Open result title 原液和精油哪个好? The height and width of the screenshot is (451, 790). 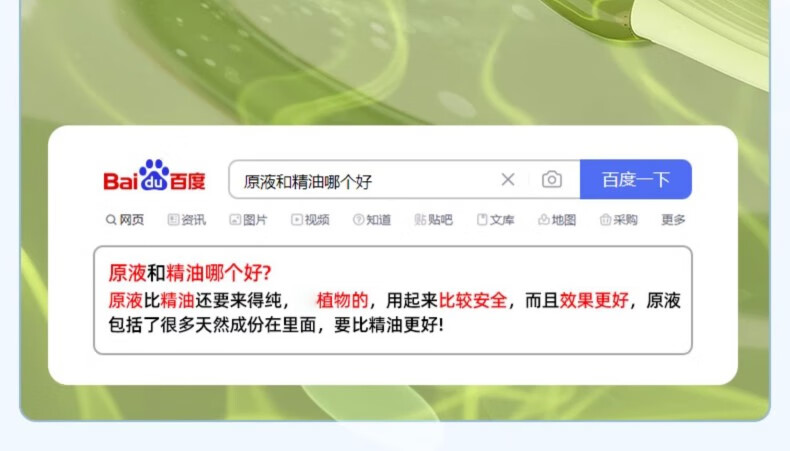[190, 273]
